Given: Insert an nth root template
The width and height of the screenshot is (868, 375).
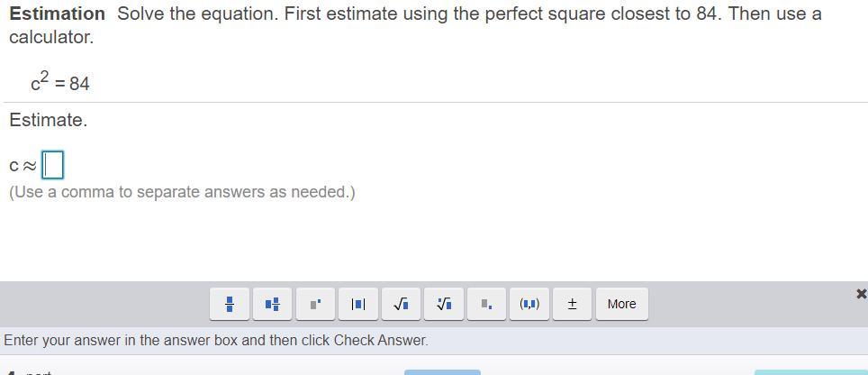Looking at the screenshot, I should click(x=444, y=304).
